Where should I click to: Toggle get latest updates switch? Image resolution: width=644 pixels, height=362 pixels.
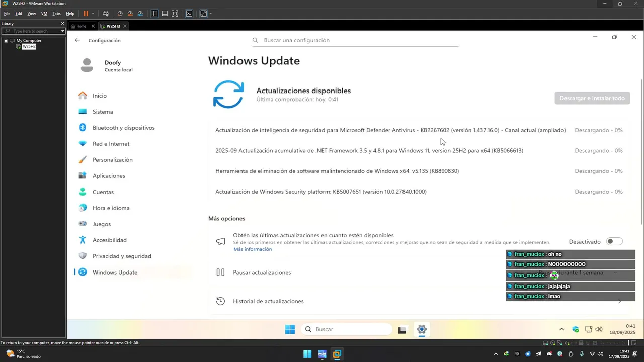(614, 242)
